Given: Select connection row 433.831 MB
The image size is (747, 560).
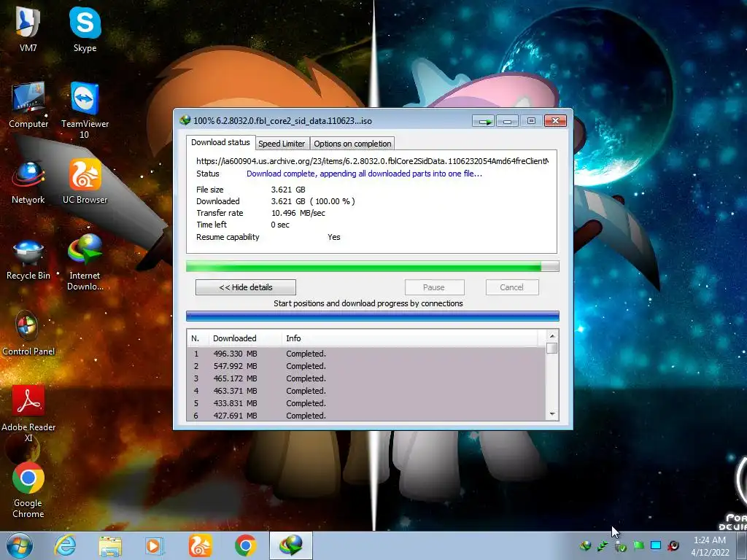Looking at the screenshot, I should click(366, 403).
